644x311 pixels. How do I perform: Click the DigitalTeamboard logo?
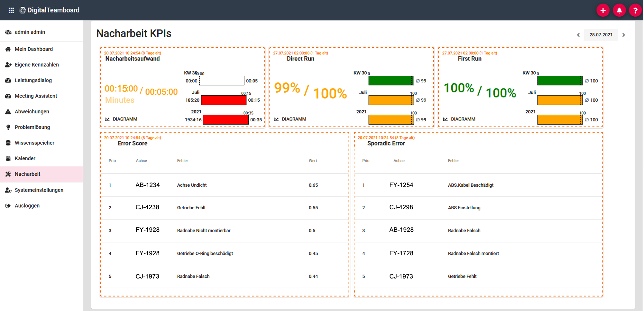point(50,10)
